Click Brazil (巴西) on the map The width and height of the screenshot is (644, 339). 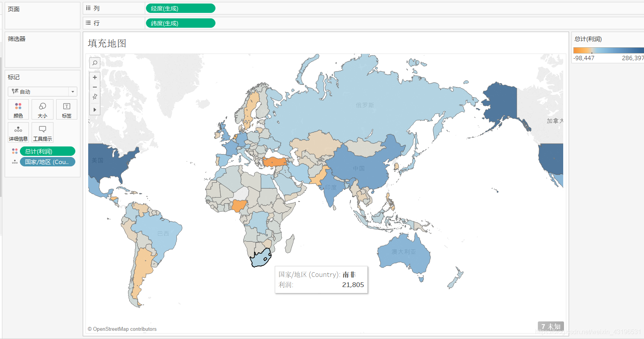pos(163,234)
